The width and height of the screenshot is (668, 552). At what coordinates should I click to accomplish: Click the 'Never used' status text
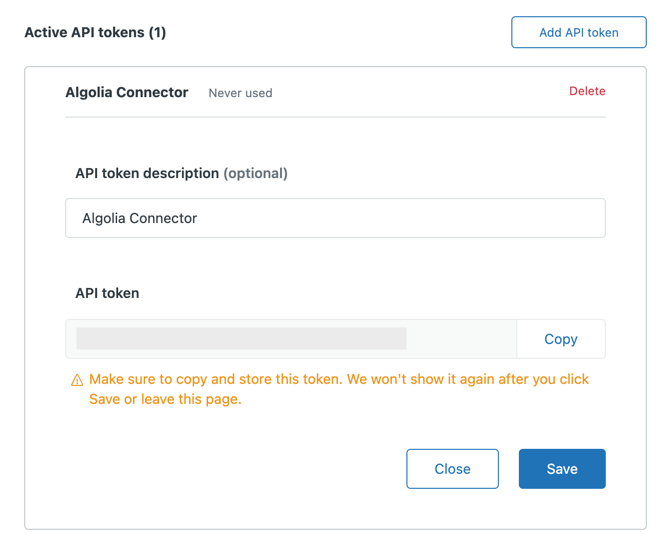click(x=240, y=93)
